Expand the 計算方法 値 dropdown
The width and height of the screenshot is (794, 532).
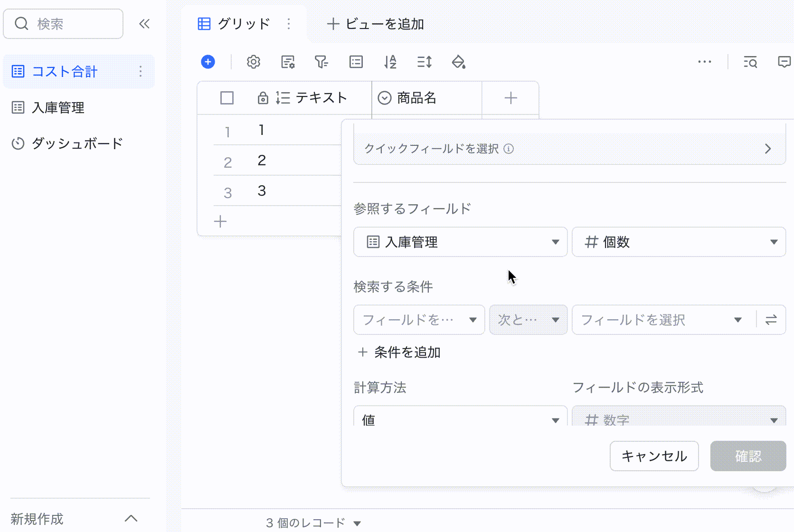[x=460, y=419]
